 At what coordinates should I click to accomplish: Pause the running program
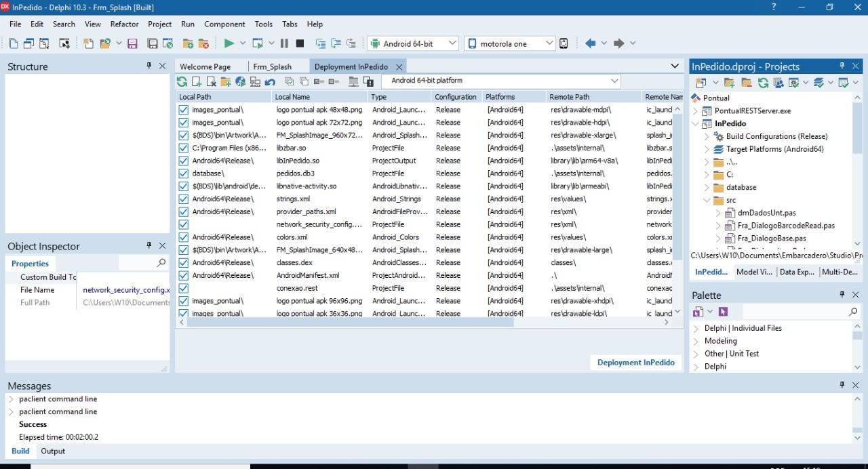pyautogui.click(x=284, y=43)
